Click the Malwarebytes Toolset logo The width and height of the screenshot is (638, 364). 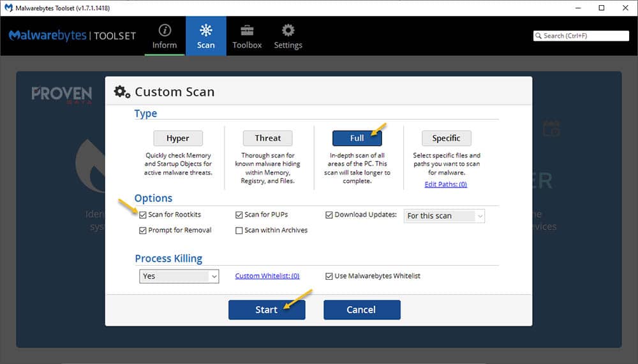coord(73,36)
